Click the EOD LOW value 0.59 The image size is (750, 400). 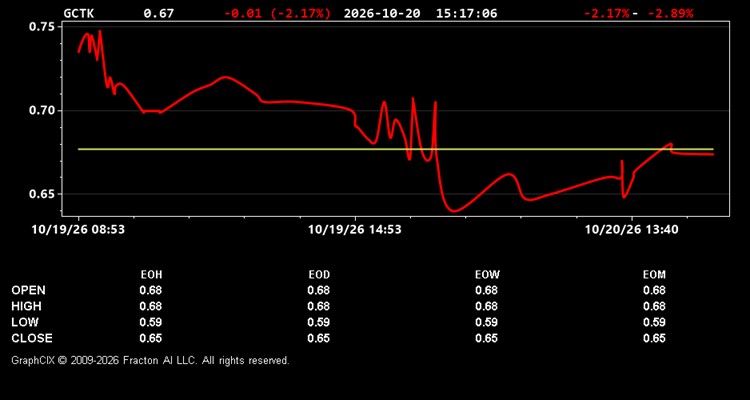click(x=319, y=322)
